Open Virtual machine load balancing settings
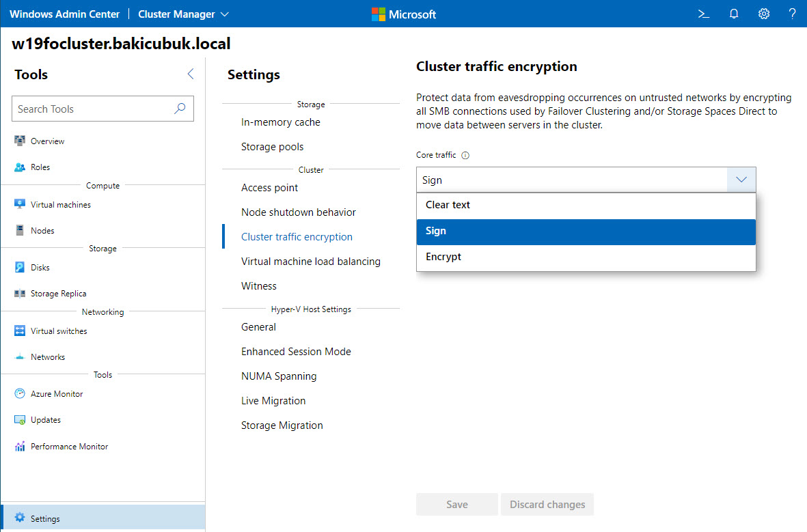The width and height of the screenshot is (807, 532). click(x=311, y=262)
